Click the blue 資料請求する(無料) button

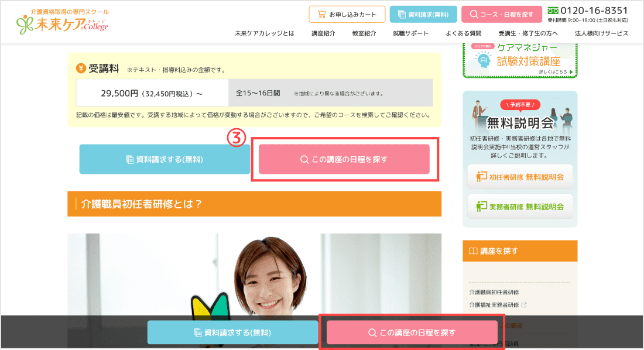163,159
